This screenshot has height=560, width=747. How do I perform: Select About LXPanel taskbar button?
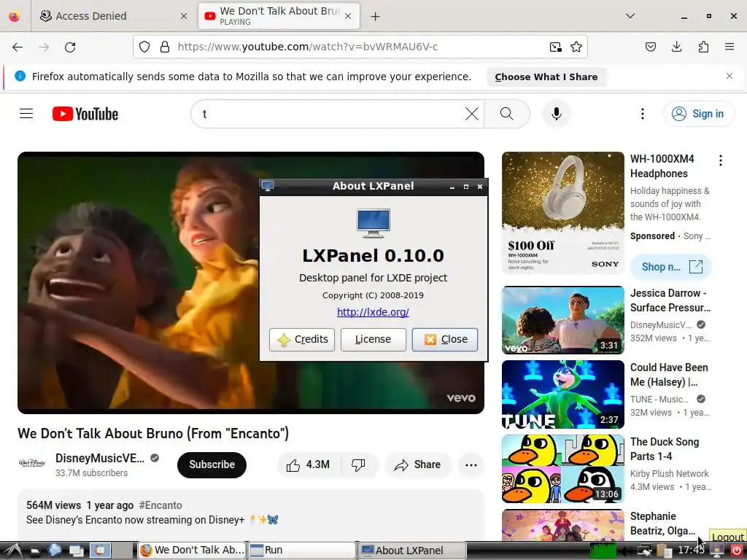click(x=412, y=551)
